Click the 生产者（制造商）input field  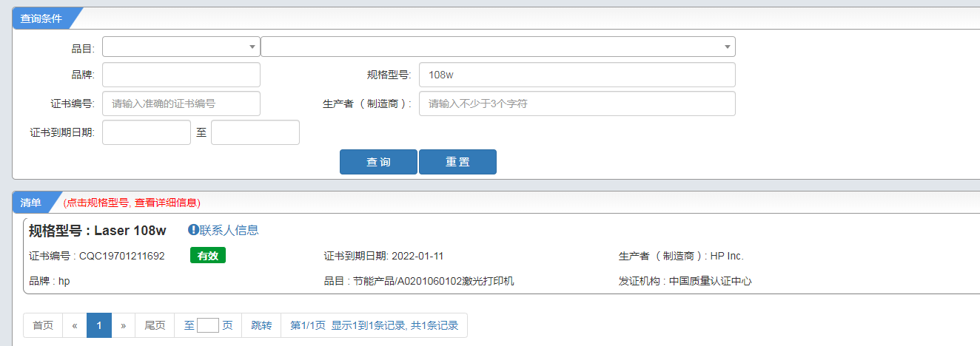coord(577,104)
